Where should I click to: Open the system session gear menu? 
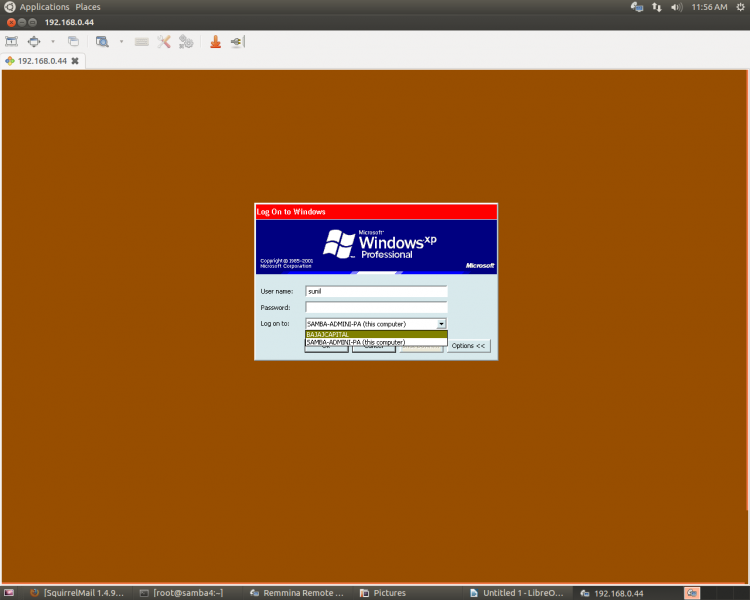[740, 7]
